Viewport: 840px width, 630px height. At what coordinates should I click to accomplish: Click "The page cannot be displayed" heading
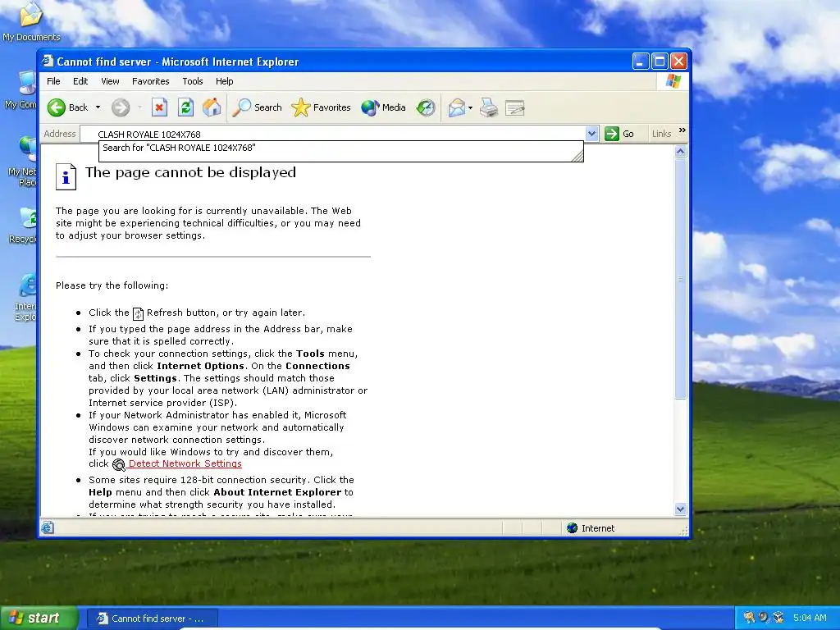coord(190,172)
